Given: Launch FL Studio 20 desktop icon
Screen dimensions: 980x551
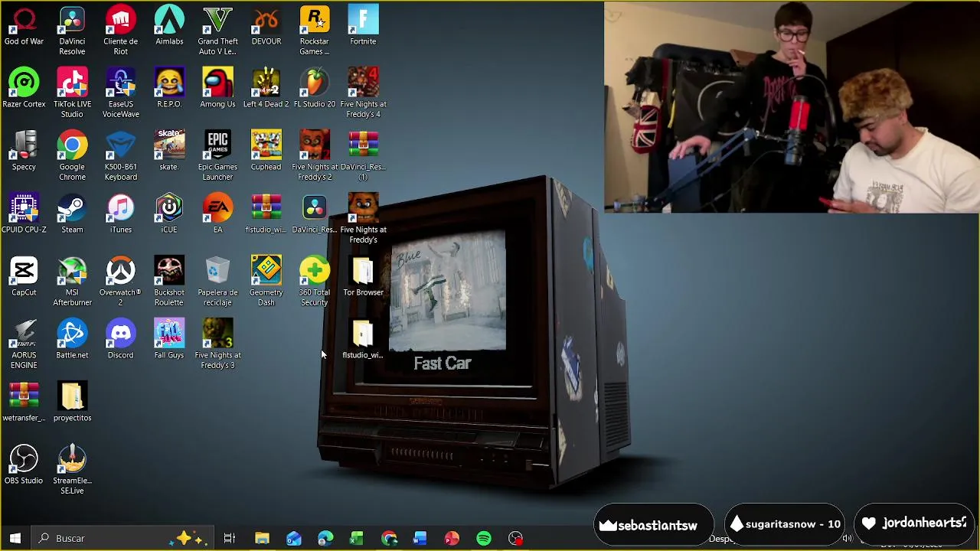Looking at the screenshot, I should pos(315,89).
